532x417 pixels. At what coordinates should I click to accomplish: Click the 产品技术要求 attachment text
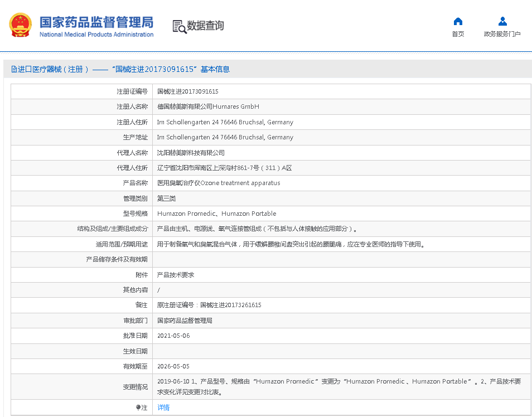coord(175,275)
